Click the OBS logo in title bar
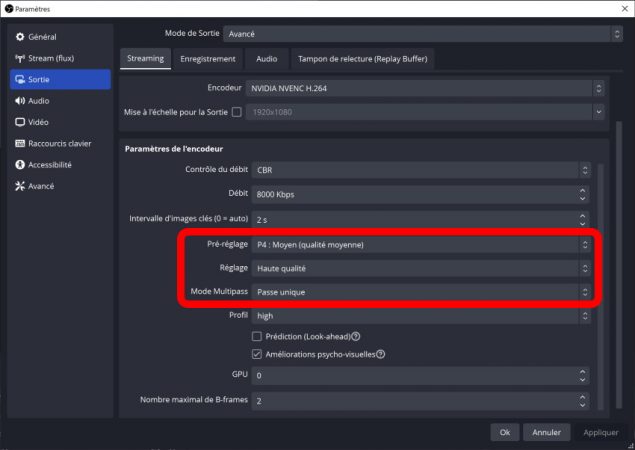Image resolution: width=635 pixels, height=450 pixels. pos(9,9)
